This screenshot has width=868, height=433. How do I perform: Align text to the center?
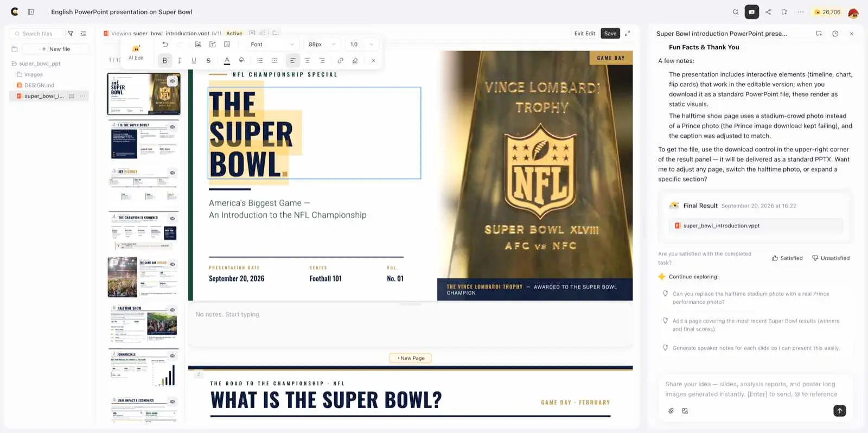tap(307, 61)
